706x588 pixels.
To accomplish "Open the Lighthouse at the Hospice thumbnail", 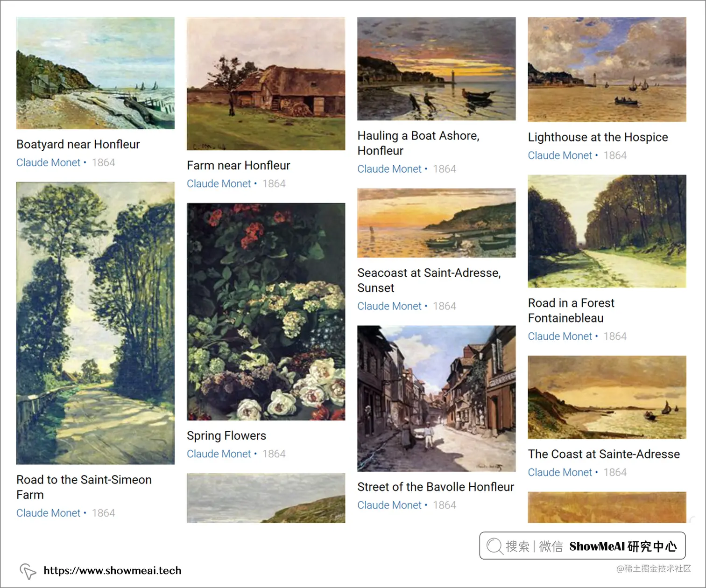I will tap(607, 70).
